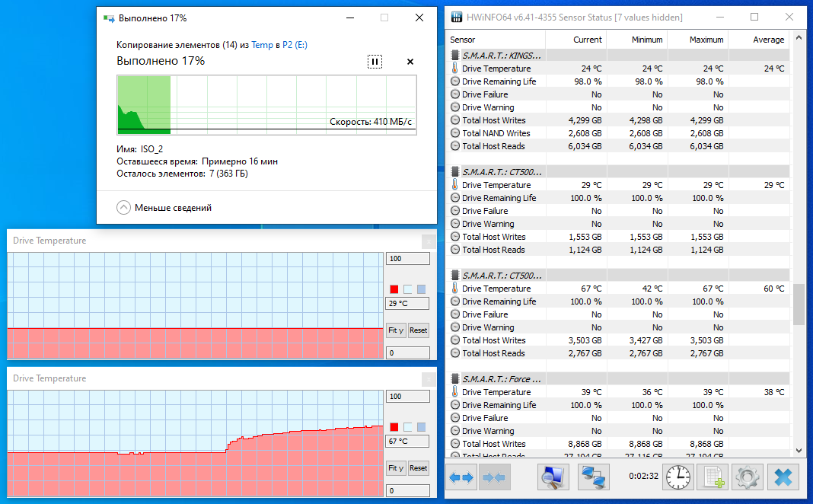Open the 'Temp' folder link
This screenshot has height=504, width=813.
tap(262, 45)
